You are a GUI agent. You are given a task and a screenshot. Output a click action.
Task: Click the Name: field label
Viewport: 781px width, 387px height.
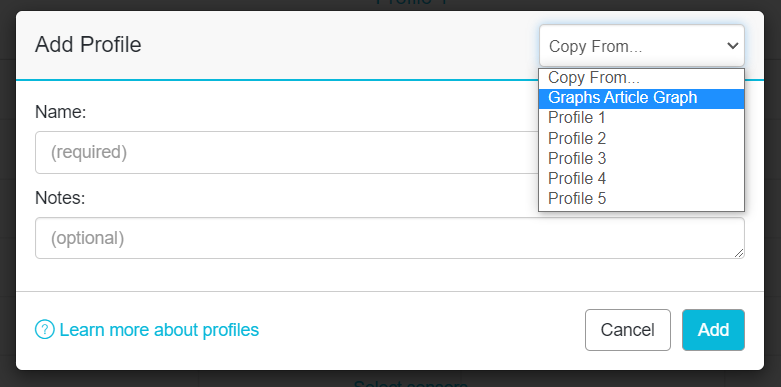[61, 112]
